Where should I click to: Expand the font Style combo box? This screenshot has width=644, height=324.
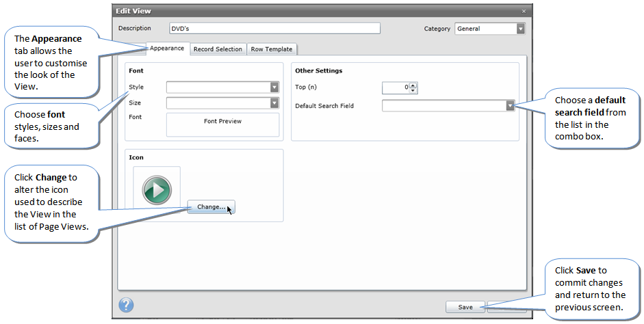pos(274,87)
